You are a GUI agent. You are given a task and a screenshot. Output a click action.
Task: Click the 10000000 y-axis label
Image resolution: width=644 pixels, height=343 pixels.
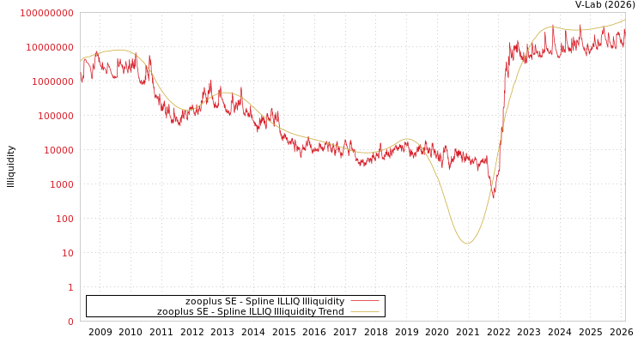50,48
